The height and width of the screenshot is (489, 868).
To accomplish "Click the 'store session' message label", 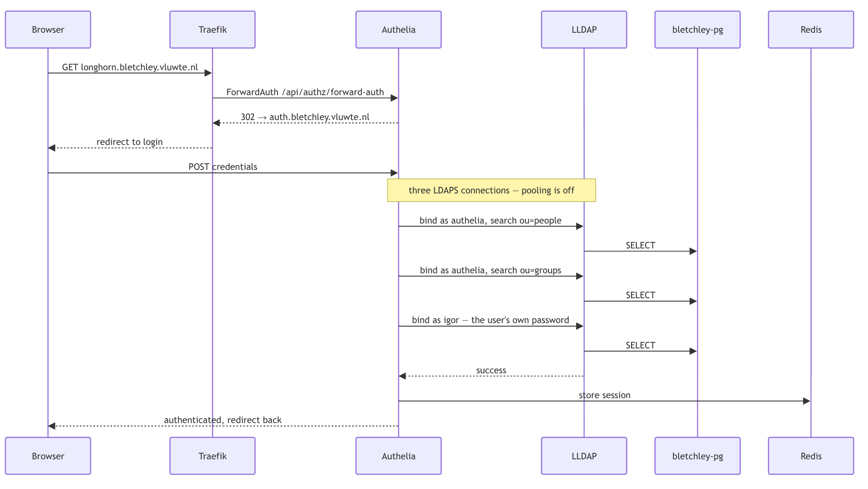I will point(604,395).
